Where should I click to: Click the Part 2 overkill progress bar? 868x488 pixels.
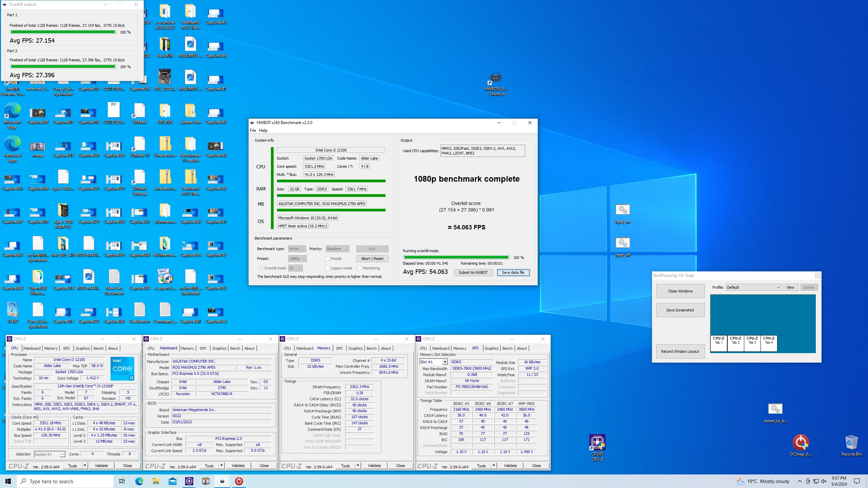[x=63, y=67]
